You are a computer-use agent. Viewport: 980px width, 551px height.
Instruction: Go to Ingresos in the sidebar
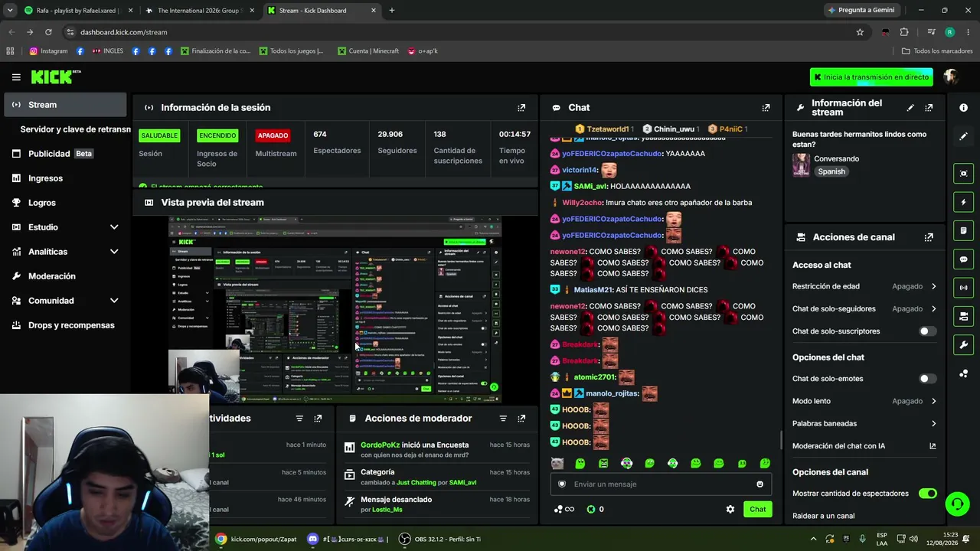66,178
